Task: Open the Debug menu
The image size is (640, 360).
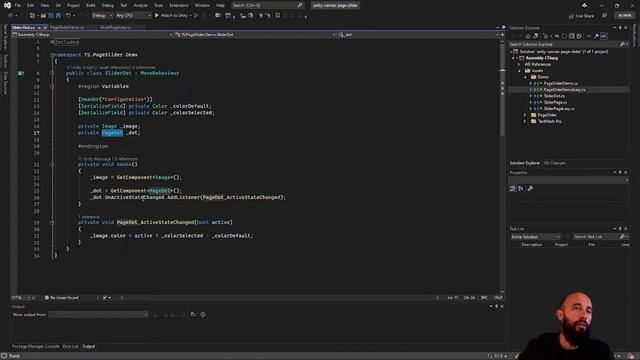Action: coord(108,5)
